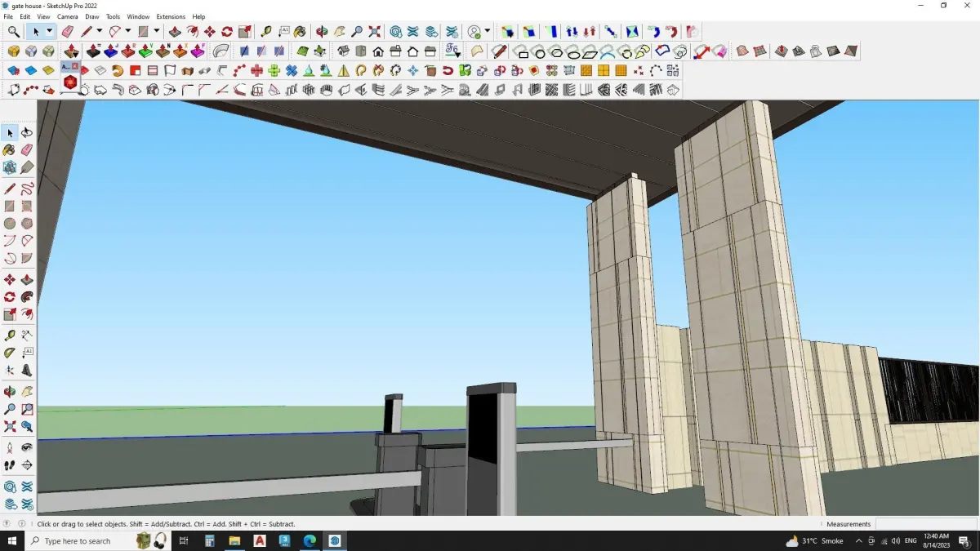
Task: Select the Zoom Window tool in left toolbar
Action: (27, 409)
